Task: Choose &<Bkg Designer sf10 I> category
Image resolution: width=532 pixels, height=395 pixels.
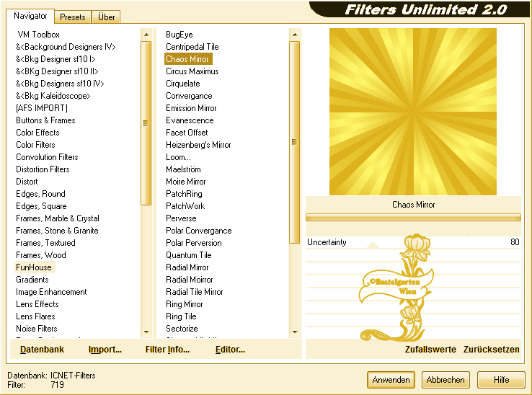Action: [56, 59]
